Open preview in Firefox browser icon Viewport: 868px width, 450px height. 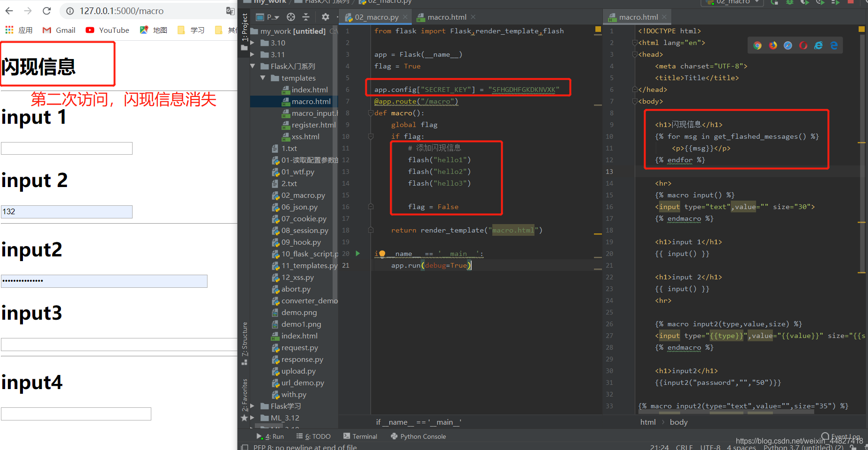(x=773, y=45)
